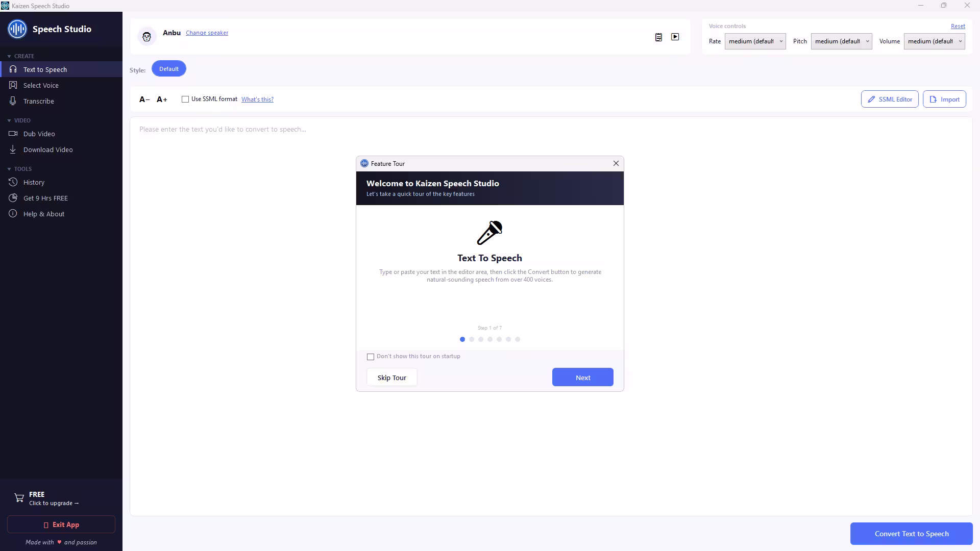
Task: Open Select Voice in sidebar
Action: pos(61,85)
